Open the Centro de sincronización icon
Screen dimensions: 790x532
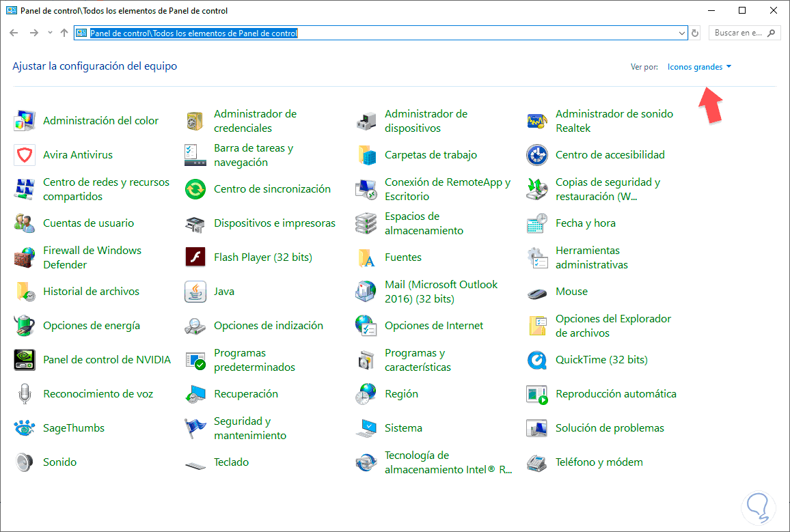click(195, 189)
